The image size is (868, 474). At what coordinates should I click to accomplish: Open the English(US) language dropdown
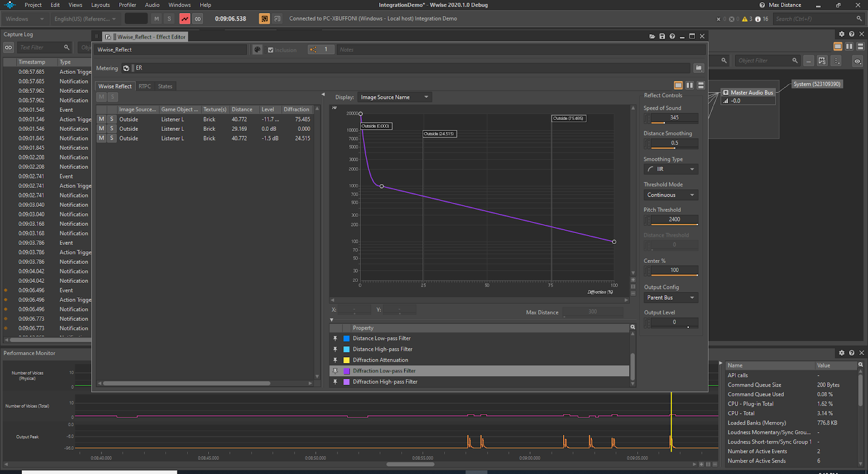(x=85, y=19)
